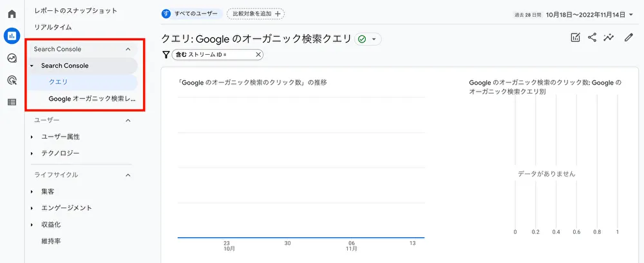
Task: Click the ライフサイクル section label
Action: 56,175
